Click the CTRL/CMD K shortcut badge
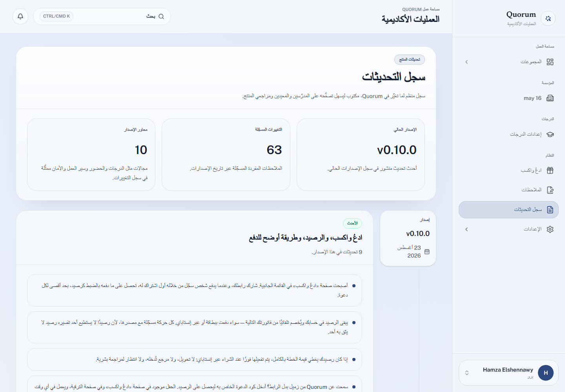565x392 pixels. pyautogui.click(x=56, y=16)
